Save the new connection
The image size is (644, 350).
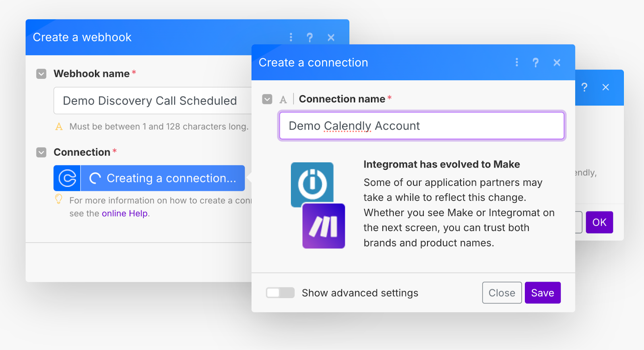click(x=543, y=293)
